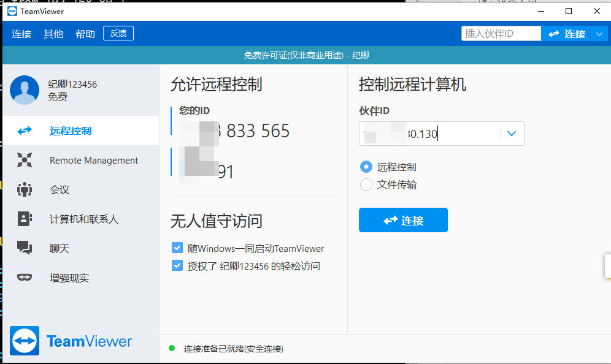Click the 增强现实 headset icon

click(25, 277)
